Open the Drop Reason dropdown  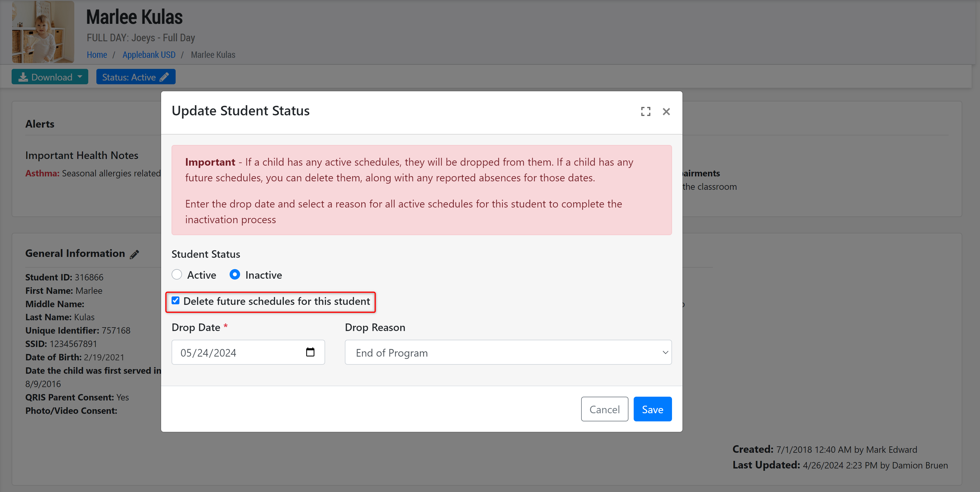tap(508, 353)
